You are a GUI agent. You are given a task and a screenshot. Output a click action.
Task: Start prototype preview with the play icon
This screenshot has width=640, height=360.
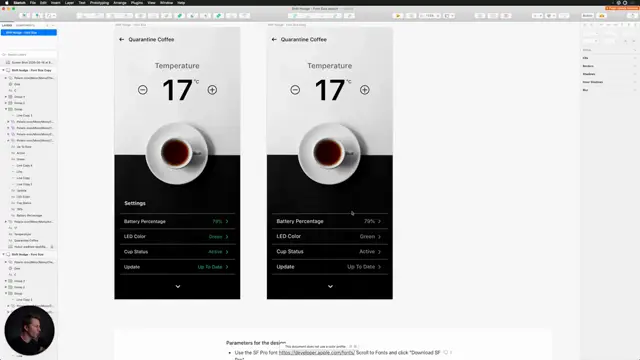[x=398, y=16]
